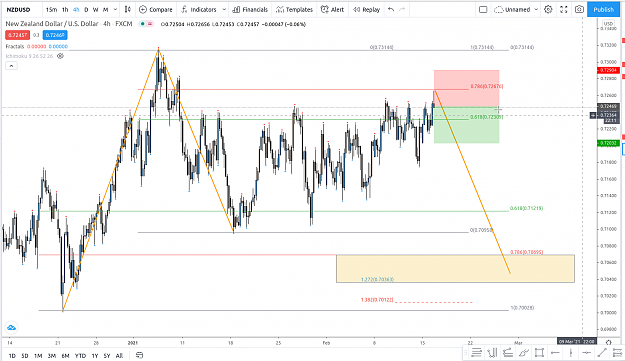The image size is (625, 361).
Task: Undo the last chart action
Action: click(x=391, y=10)
